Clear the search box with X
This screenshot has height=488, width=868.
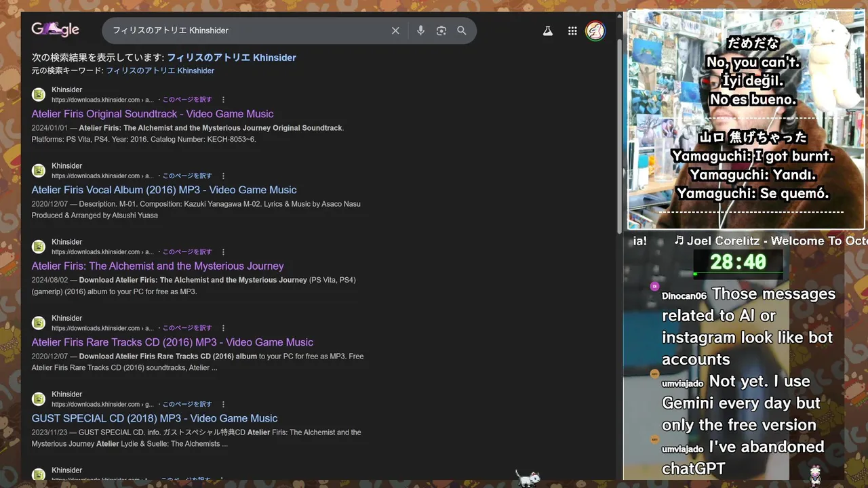tap(395, 30)
